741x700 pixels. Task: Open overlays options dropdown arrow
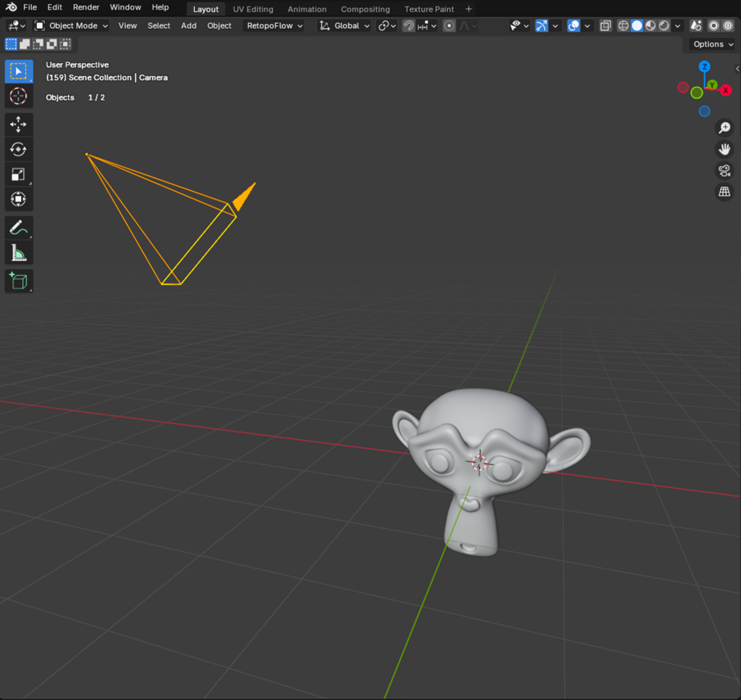(x=587, y=26)
